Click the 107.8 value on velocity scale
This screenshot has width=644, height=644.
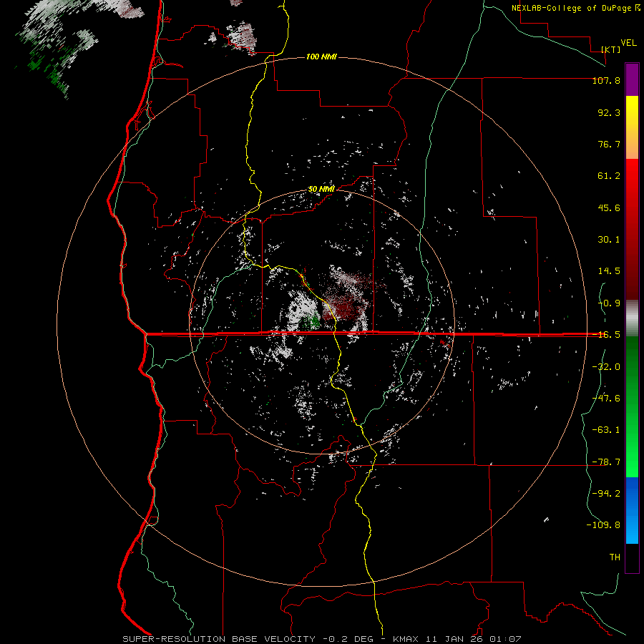click(606, 80)
